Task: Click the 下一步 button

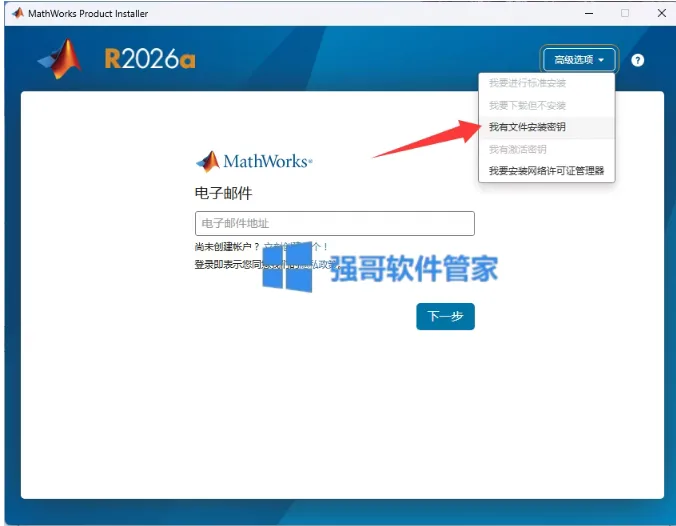Action: pos(445,316)
